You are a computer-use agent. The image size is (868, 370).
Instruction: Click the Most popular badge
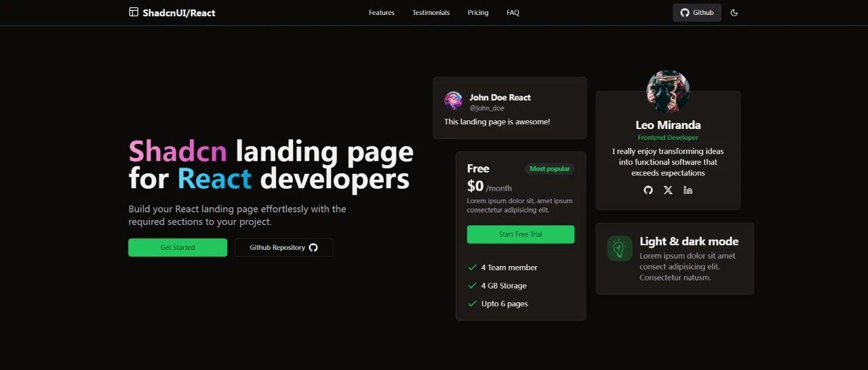coord(549,168)
